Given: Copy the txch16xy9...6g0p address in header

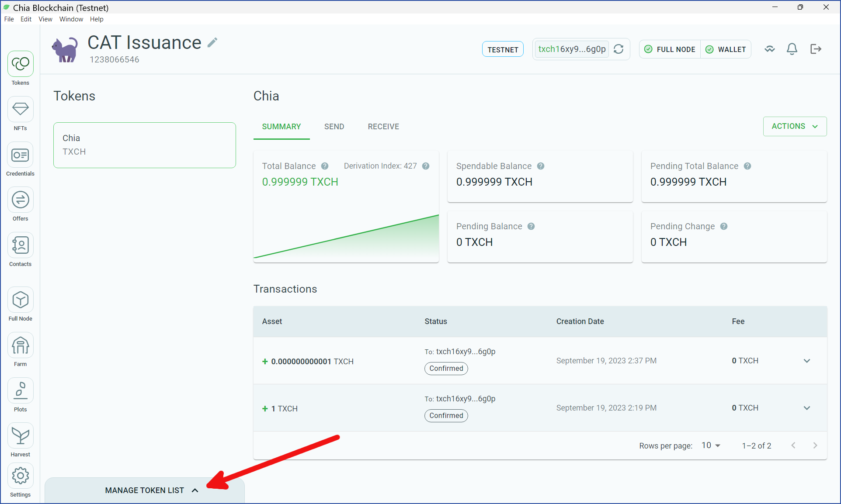Looking at the screenshot, I should [572, 49].
